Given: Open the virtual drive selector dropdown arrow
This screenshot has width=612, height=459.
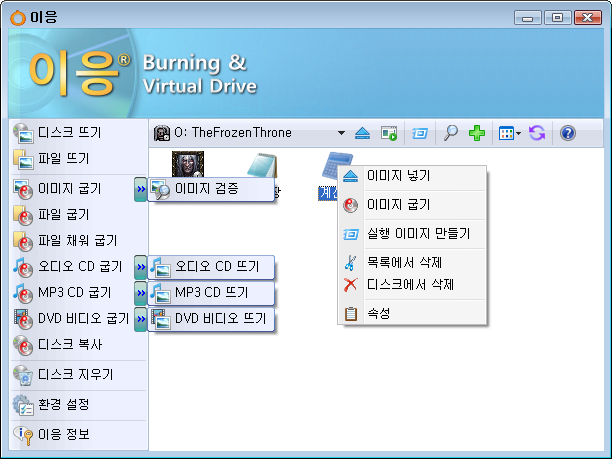Looking at the screenshot, I should pos(341,133).
